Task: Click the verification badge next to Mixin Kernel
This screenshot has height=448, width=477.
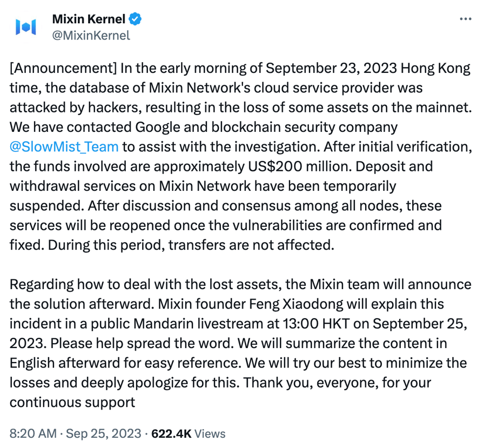Action: point(135,18)
